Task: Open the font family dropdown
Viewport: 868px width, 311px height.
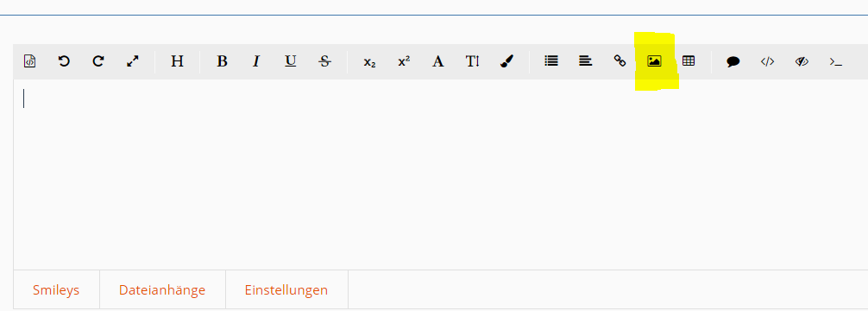Action: (437, 61)
